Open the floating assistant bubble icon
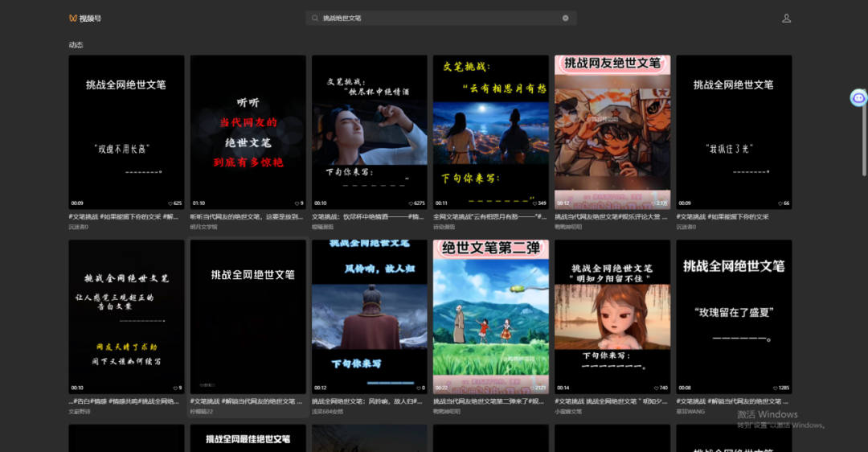Viewport: 868px width, 452px height. click(x=858, y=98)
